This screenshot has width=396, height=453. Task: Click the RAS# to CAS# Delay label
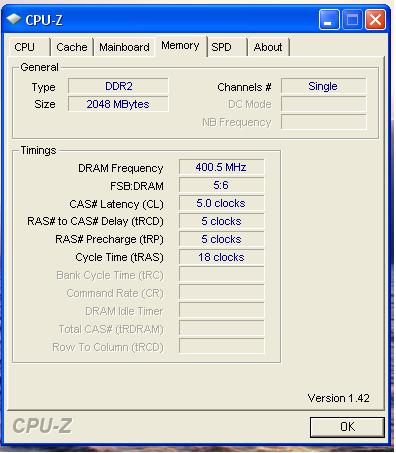click(x=95, y=221)
